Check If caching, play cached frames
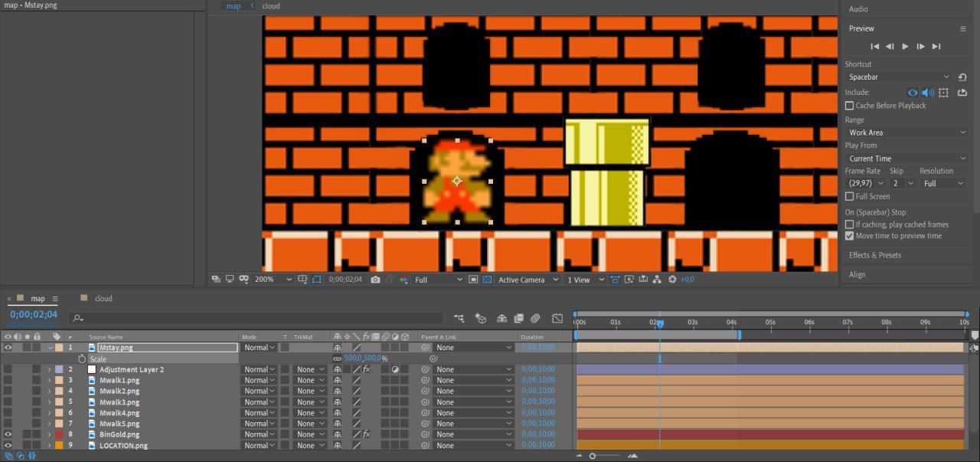The height and width of the screenshot is (462, 980). [x=849, y=224]
